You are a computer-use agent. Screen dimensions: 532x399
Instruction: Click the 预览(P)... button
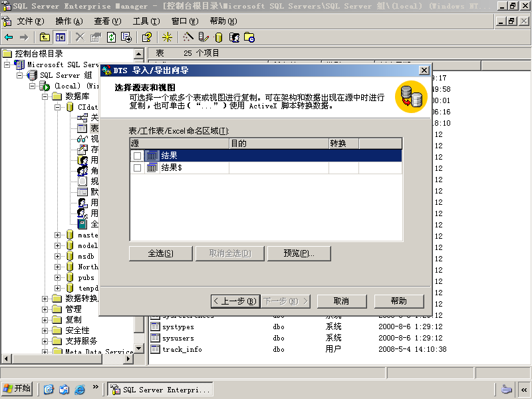299,253
